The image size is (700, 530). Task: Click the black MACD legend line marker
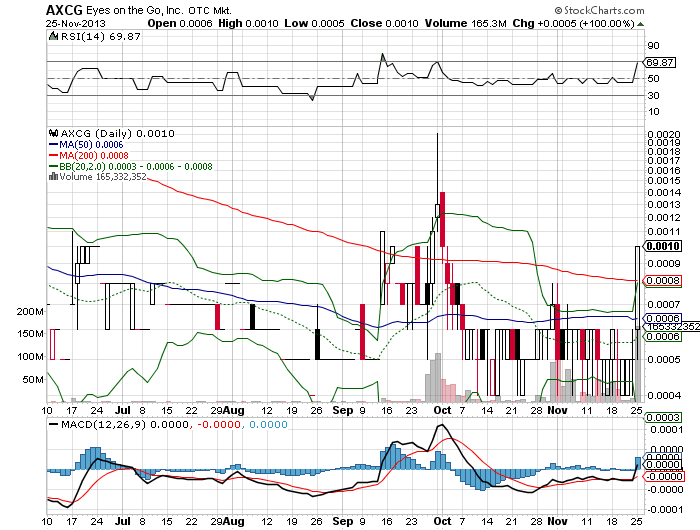coord(54,424)
